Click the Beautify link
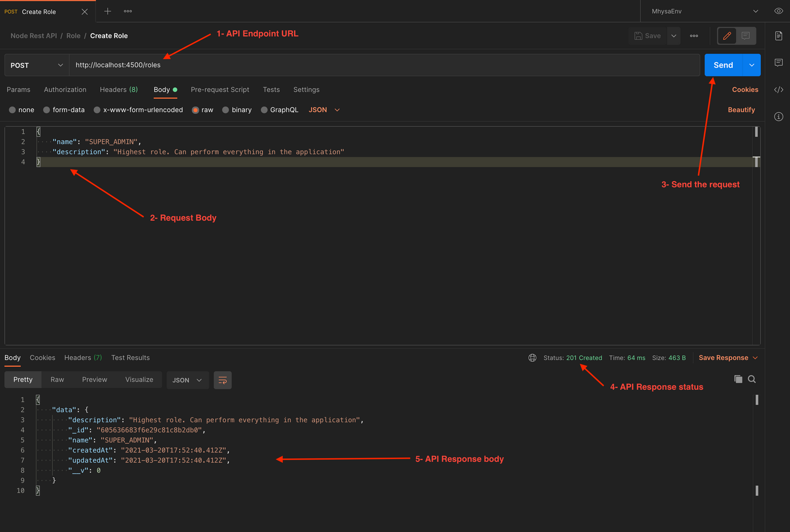Screen dimensions: 790x532 click(x=741, y=110)
